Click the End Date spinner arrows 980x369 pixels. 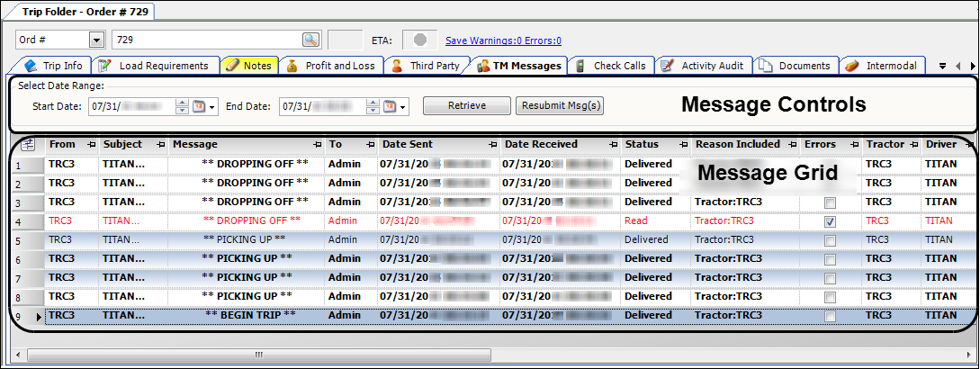point(373,107)
